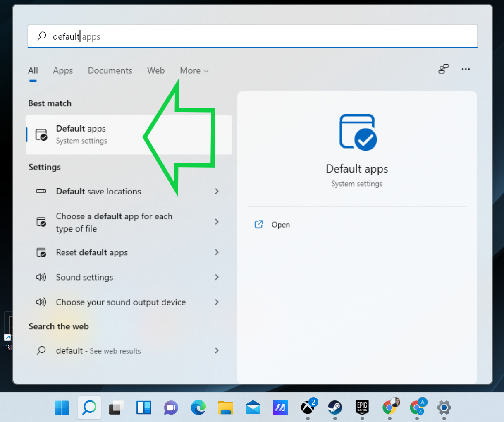Expand the Reset default apps chevron
The height and width of the screenshot is (422, 504).
(x=217, y=252)
